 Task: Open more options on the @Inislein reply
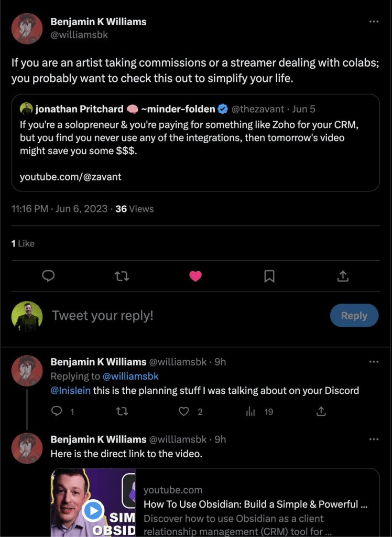click(x=374, y=362)
